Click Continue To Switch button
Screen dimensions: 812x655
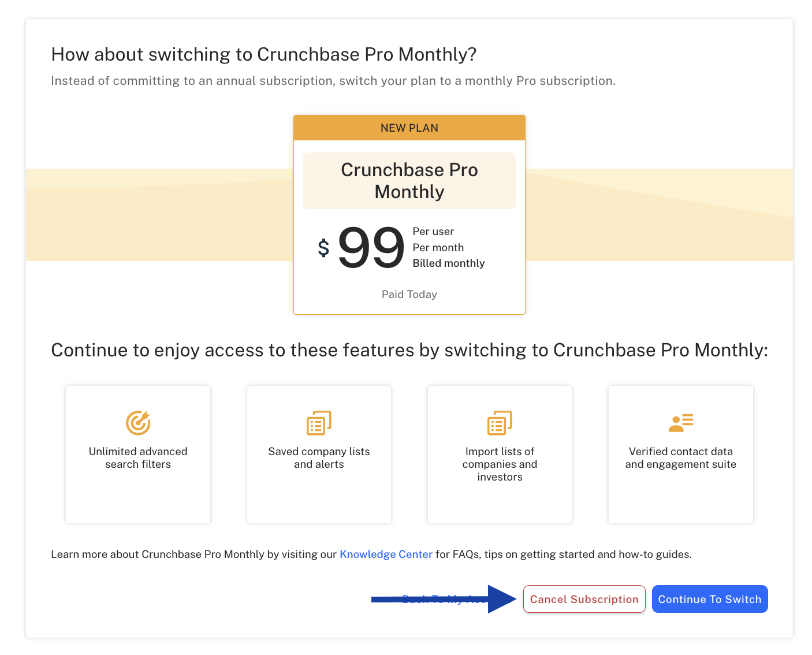[x=710, y=599]
